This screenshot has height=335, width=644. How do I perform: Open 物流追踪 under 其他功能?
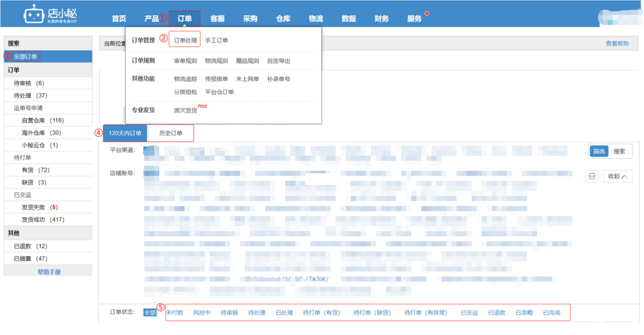pyautogui.click(x=185, y=79)
